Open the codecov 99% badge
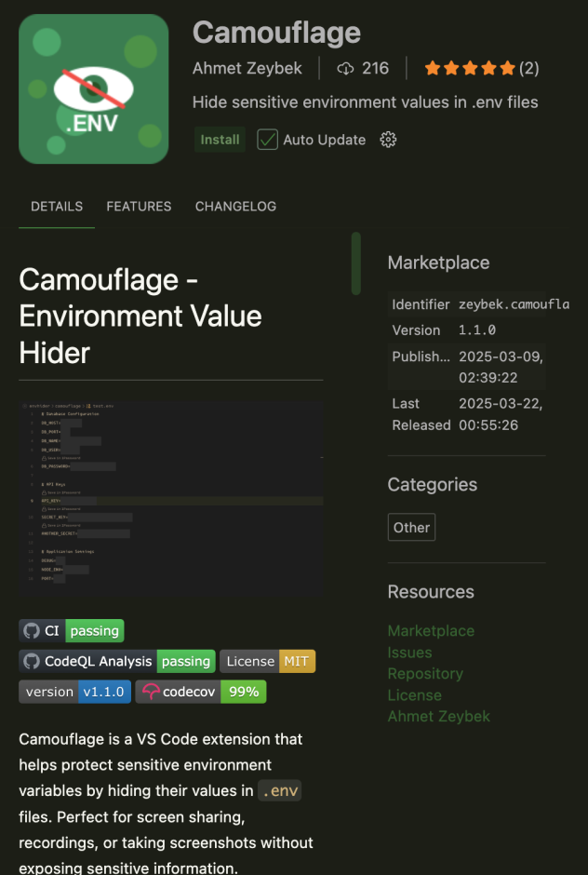This screenshot has height=875, width=588. [201, 692]
